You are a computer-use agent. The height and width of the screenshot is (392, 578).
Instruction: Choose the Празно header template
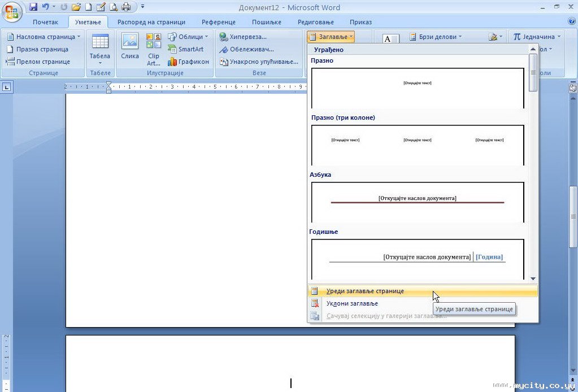[x=418, y=88]
